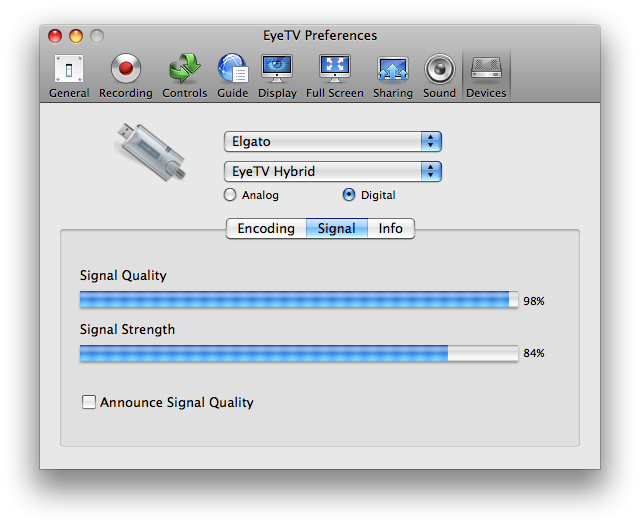The width and height of the screenshot is (640, 524).
Task: Select the Sharing preferences icon
Action: coord(393,76)
